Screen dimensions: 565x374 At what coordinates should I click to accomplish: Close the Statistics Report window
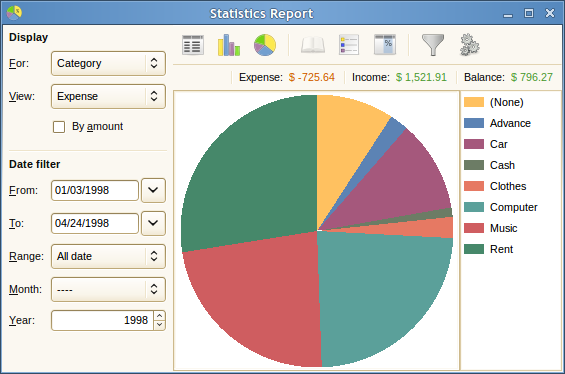pyautogui.click(x=550, y=13)
